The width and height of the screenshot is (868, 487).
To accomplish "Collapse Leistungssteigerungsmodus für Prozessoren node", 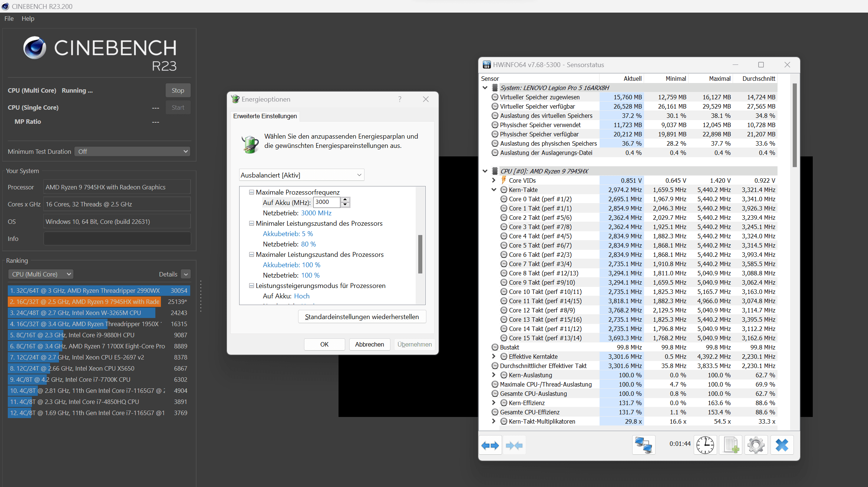I will click(251, 285).
